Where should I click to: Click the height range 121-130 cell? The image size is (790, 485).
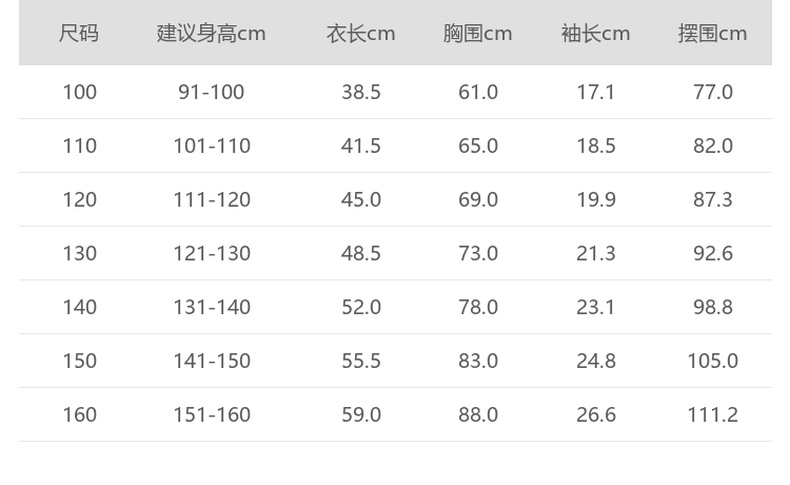[211, 253]
